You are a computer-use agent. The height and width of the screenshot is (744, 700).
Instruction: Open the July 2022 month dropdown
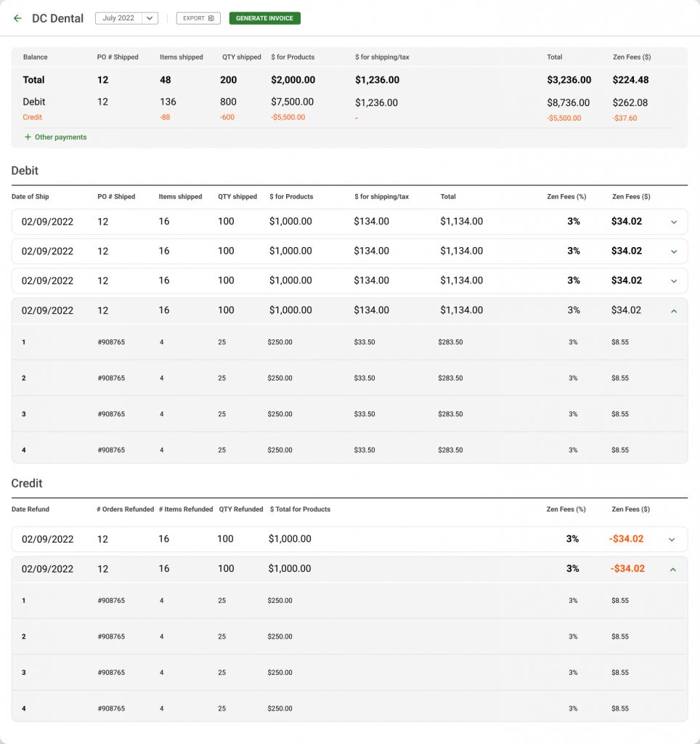point(126,18)
